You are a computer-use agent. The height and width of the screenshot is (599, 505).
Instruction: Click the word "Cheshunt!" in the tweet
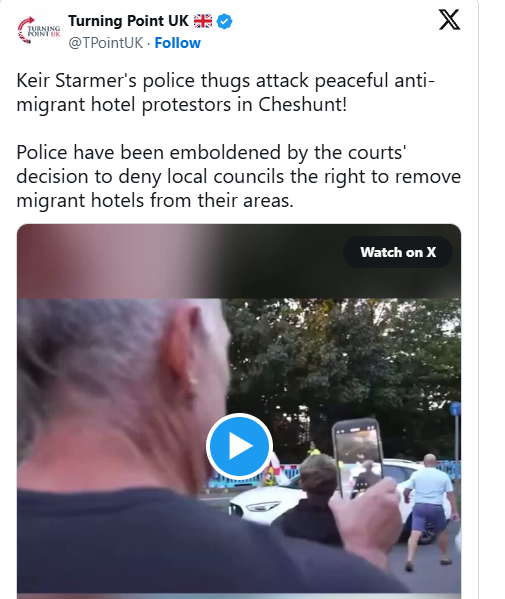click(x=303, y=104)
